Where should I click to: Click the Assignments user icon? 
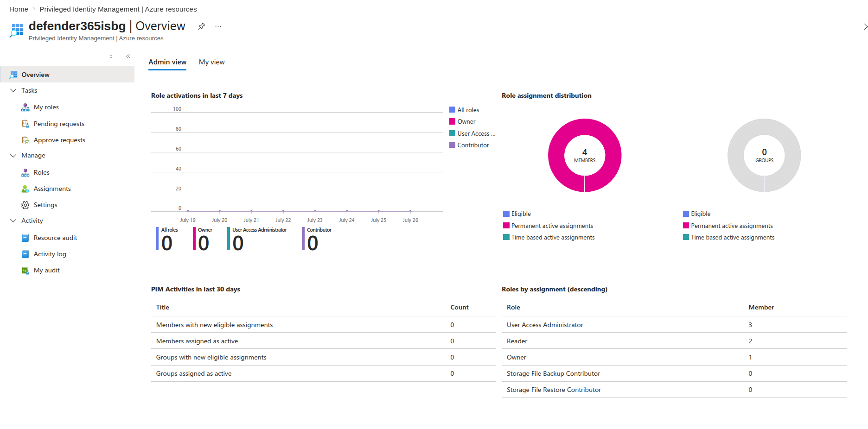tap(26, 189)
